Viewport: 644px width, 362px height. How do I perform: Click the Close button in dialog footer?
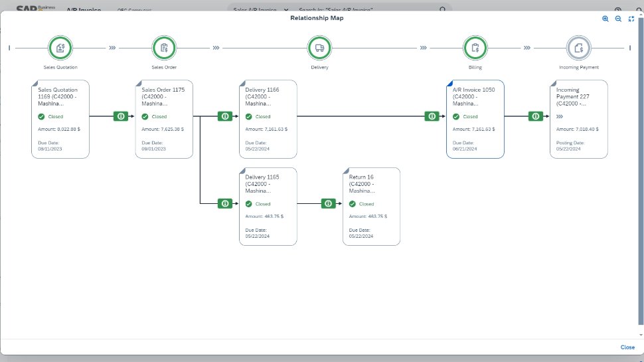click(627, 347)
